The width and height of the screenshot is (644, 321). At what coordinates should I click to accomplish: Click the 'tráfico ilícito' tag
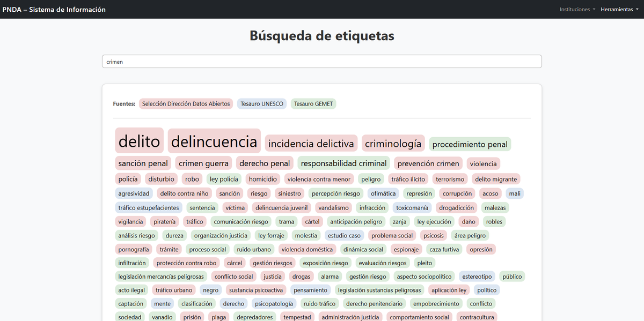[x=408, y=179]
